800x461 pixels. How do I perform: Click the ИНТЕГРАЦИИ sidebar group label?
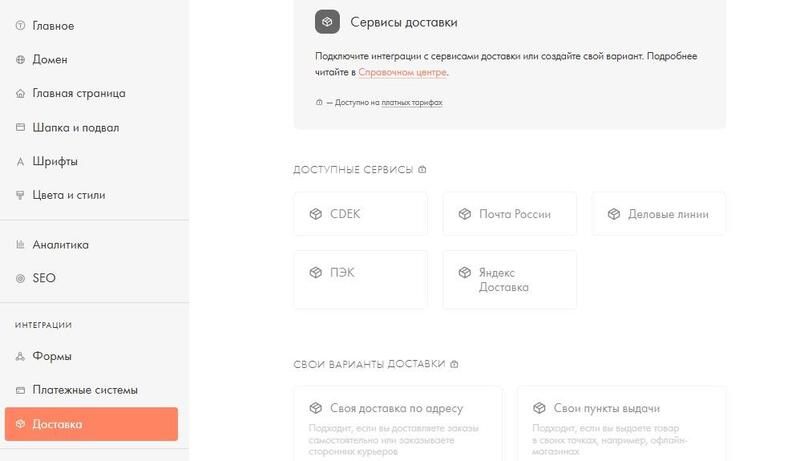pyautogui.click(x=43, y=325)
